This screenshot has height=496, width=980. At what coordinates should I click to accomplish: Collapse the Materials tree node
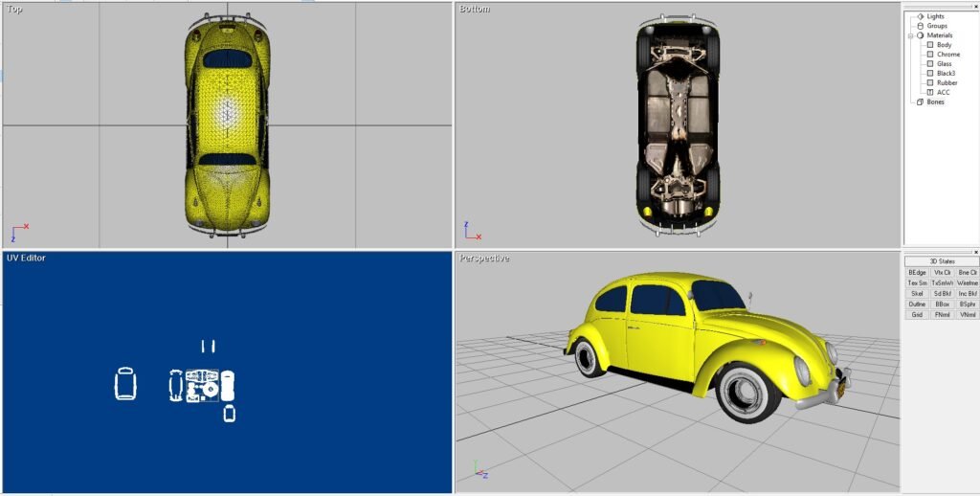point(911,35)
